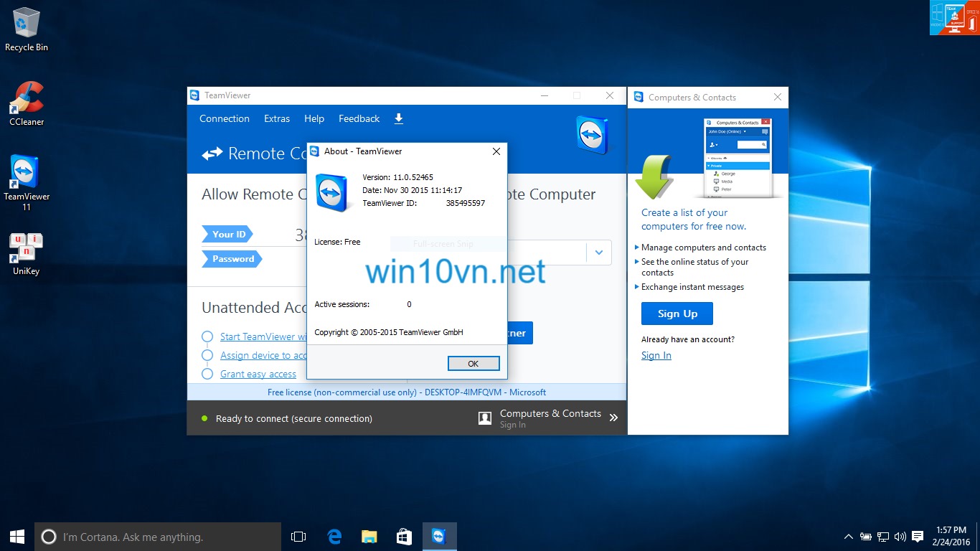Viewport: 980px width, 551px height.
Task: Open the Recycle Bin desktop icon
Action: pyautogui.click(x=27, y=30)
